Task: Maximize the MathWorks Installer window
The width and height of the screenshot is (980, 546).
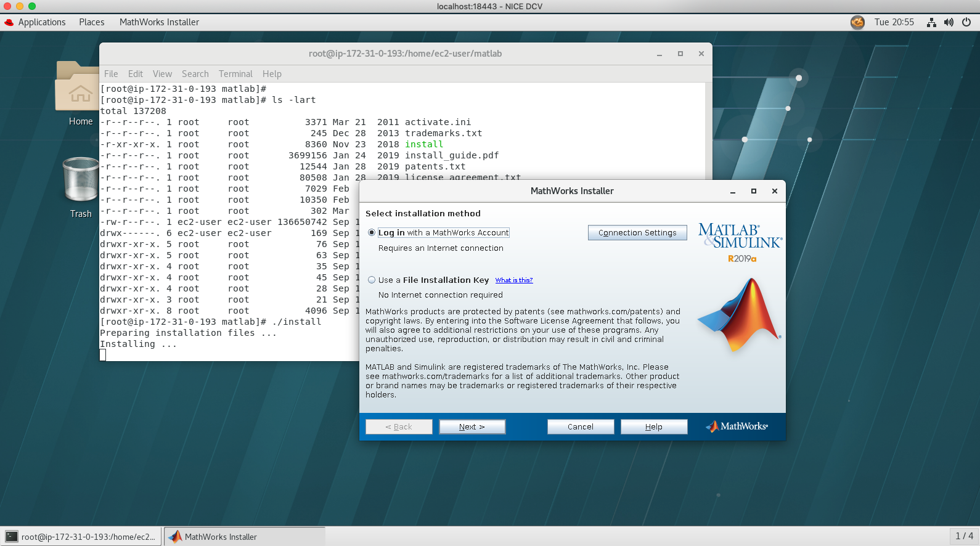Action: 754,192
